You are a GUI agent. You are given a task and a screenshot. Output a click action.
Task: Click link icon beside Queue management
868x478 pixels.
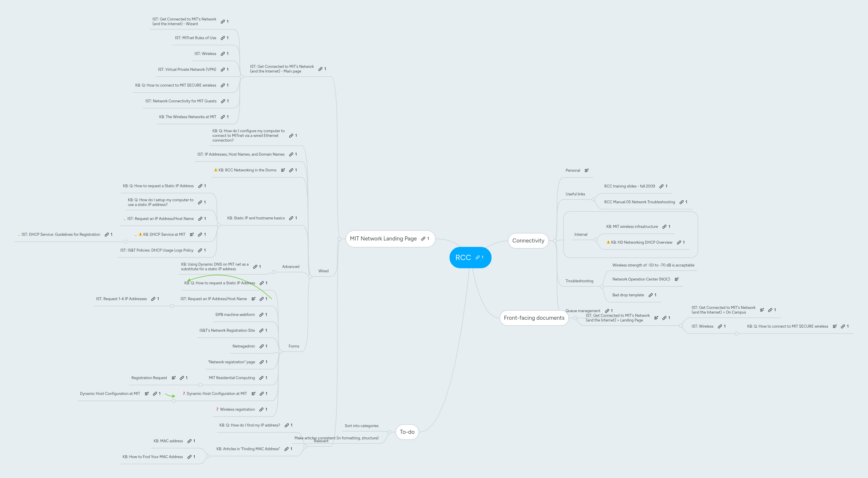[x=607, y=311]
